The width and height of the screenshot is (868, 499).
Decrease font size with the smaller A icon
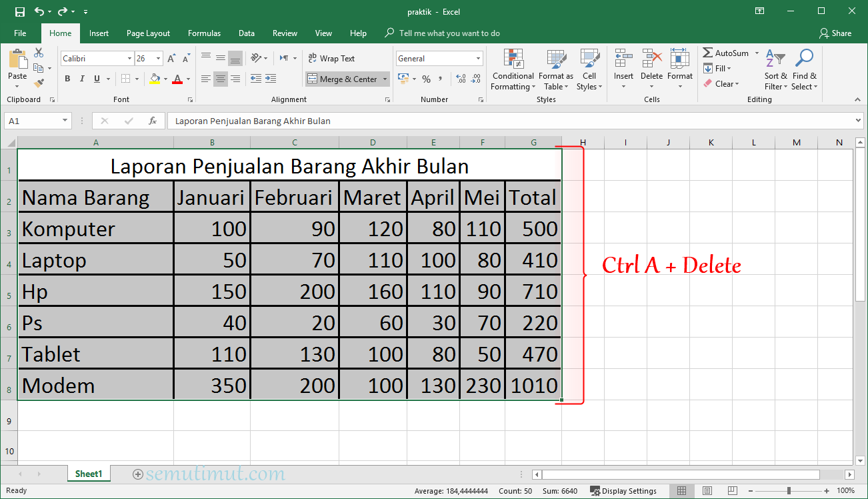click(187, 59)
